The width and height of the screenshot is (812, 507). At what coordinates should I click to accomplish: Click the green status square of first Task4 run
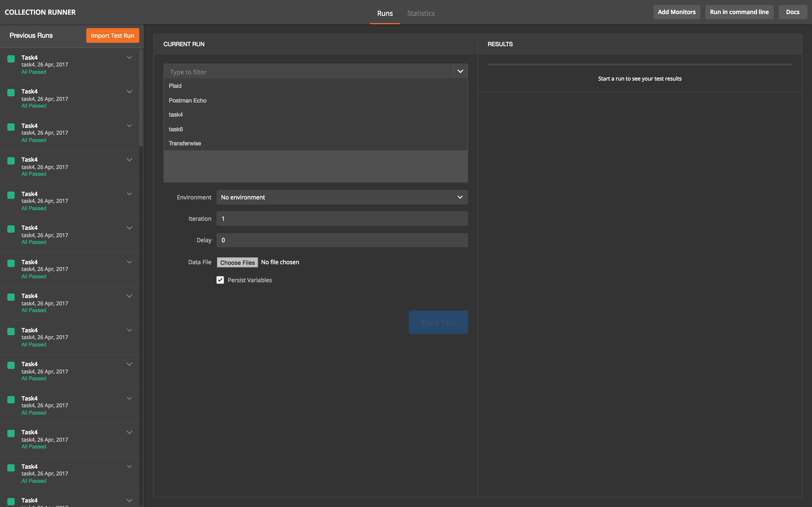11,59
